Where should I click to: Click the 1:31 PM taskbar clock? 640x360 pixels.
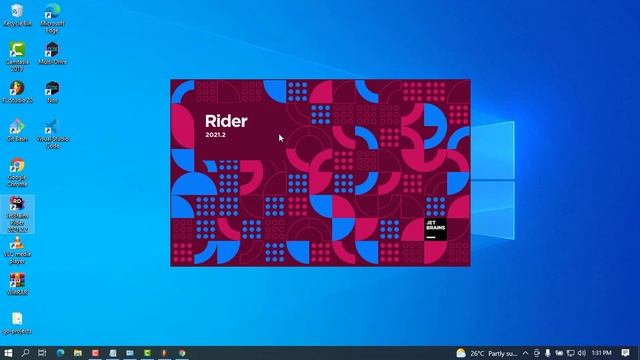(x=602, y=353)
